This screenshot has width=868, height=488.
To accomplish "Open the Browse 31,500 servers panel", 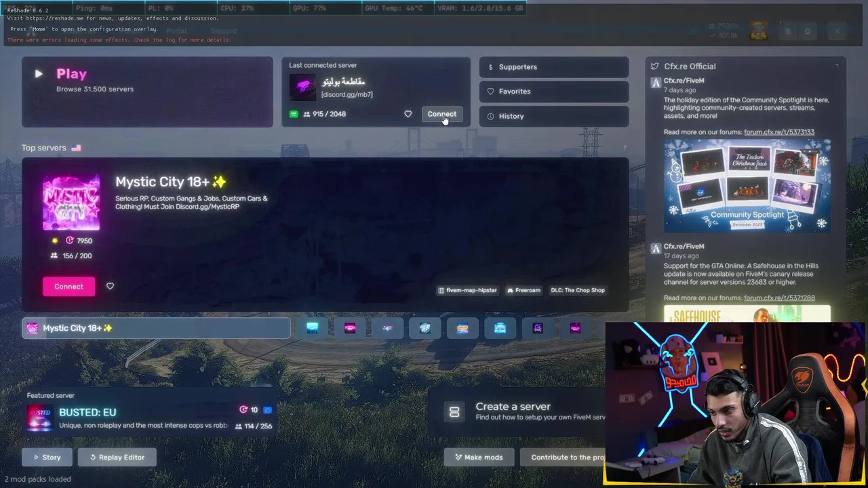I will point(147,92).
